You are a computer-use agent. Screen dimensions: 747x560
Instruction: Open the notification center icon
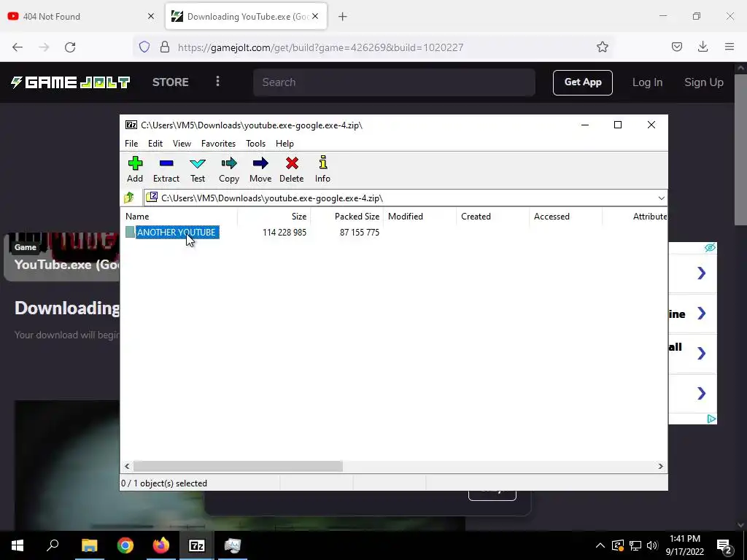pos(724,546)
